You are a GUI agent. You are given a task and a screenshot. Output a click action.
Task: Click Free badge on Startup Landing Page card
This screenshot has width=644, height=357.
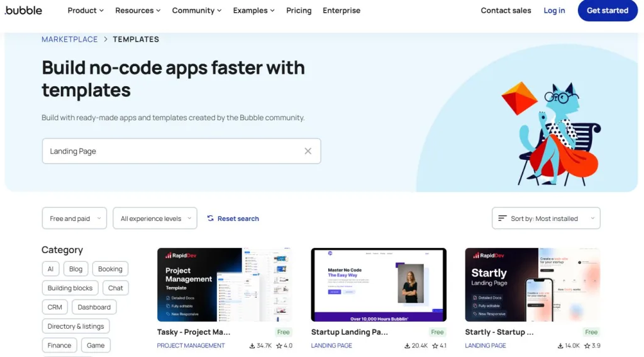[x=438, y=332]
